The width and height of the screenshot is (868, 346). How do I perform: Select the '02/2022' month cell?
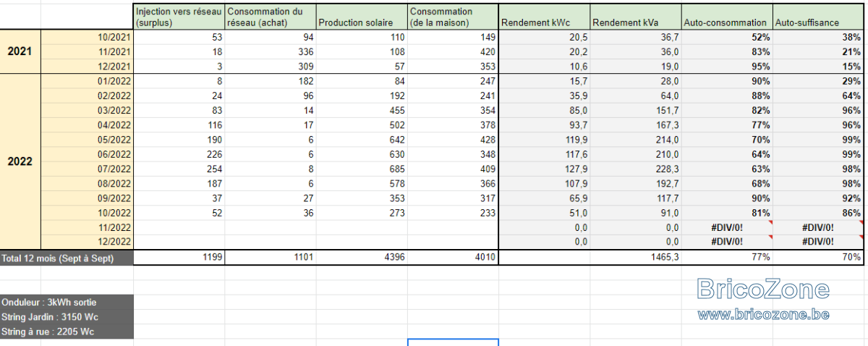tap(88, 96)
